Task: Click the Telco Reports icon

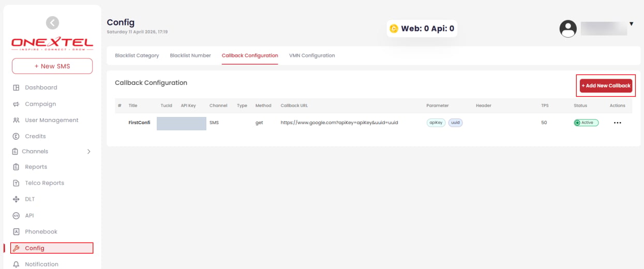Action: 16,183
